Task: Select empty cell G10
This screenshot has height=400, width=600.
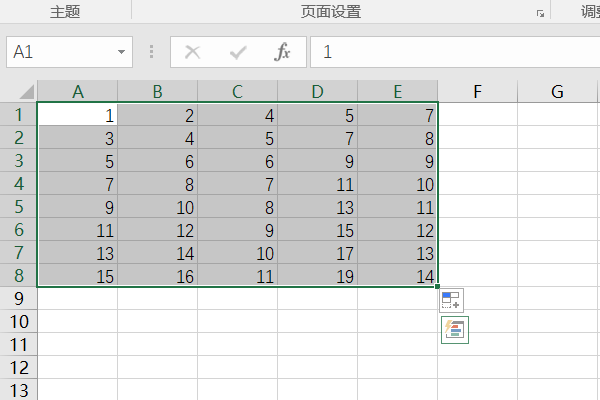Action: click(x=557, y=322)
